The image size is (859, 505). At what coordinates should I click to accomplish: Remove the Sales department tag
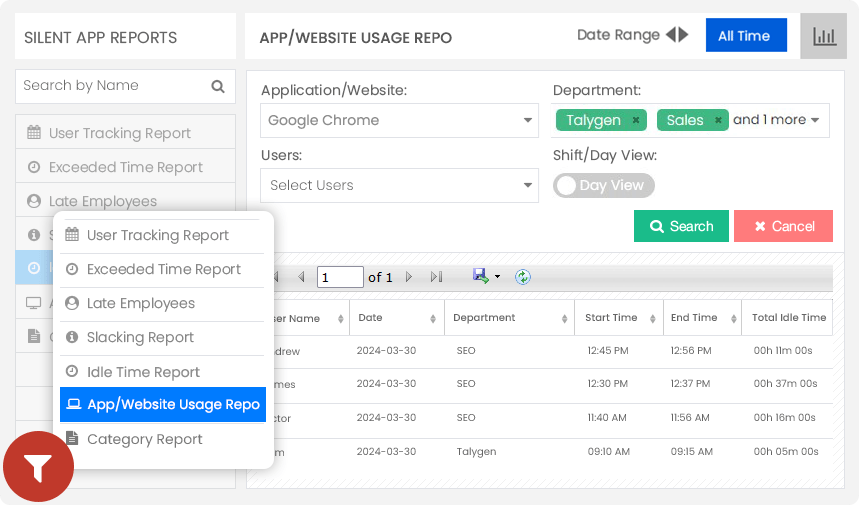[718, 120]
